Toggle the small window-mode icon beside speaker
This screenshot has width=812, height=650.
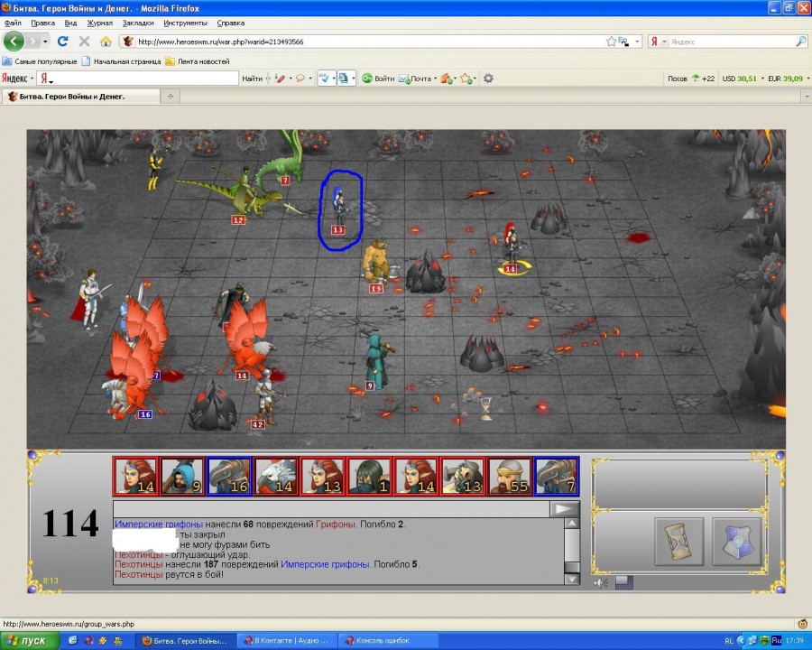click(x=624, y=582)
